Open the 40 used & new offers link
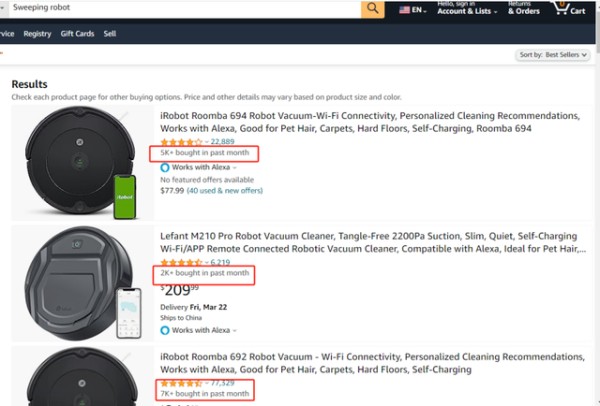The height and width of the screenshot is (406, 600). [x=225, y=191]
